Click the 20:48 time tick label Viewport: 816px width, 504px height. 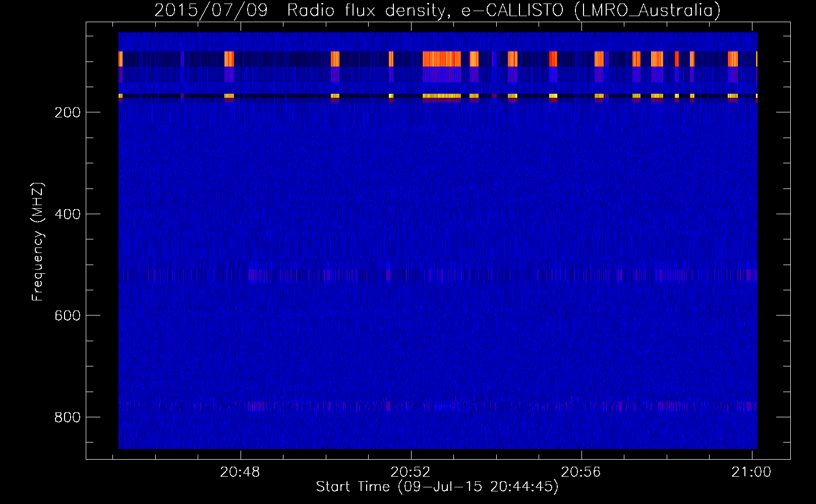tap(241, 472)
